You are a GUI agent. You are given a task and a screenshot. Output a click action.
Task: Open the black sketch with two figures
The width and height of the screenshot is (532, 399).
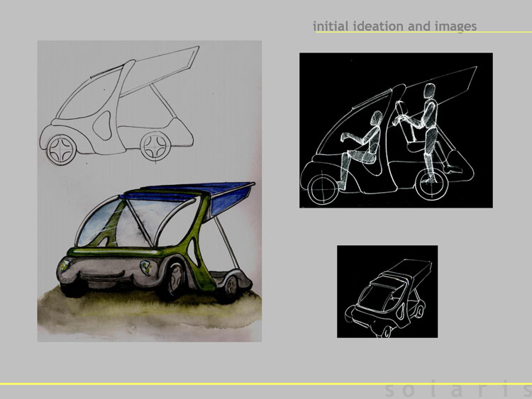[396, 130]
